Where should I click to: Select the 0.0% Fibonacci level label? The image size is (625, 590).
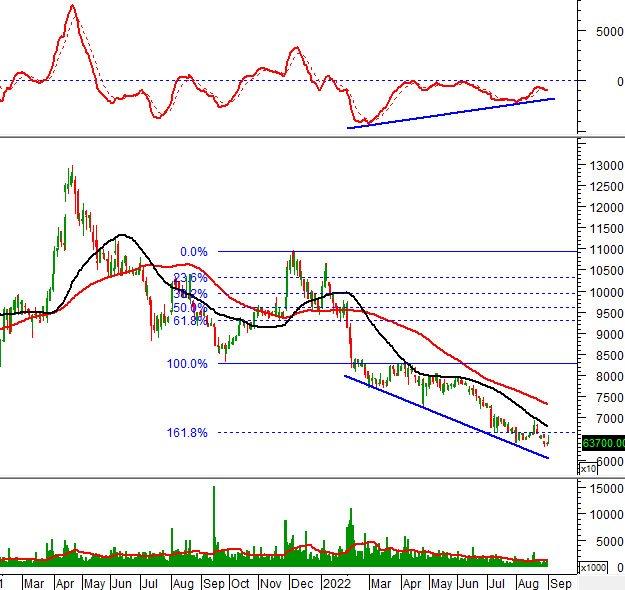[x=193, y=252]
